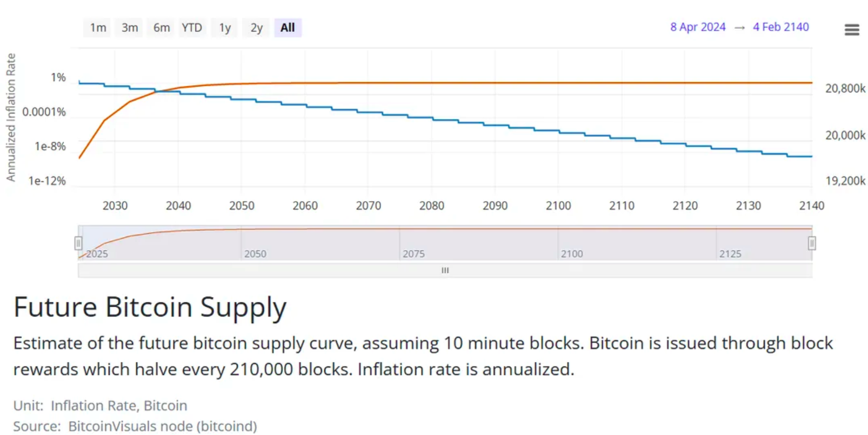Click the start date 8 Apr 2024
The image size is (868, 435).
click(x=698, y=27)
